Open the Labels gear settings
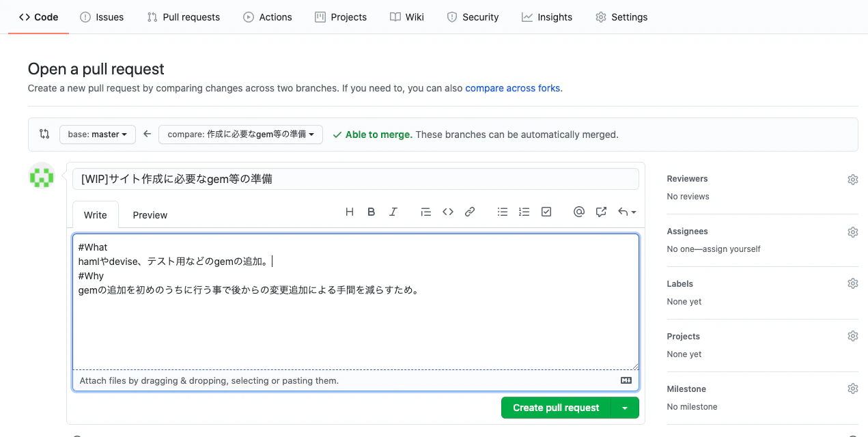 [x=853, y=283]
